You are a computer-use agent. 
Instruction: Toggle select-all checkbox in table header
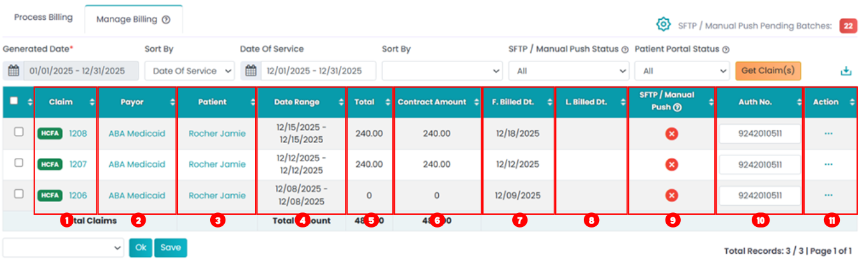coord(14,100)
